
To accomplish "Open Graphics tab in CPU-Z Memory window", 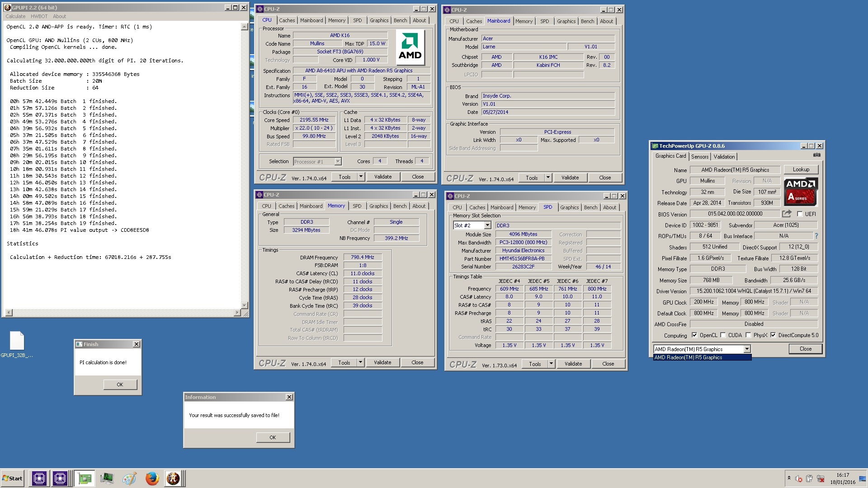I will click(x=378, y=206).
